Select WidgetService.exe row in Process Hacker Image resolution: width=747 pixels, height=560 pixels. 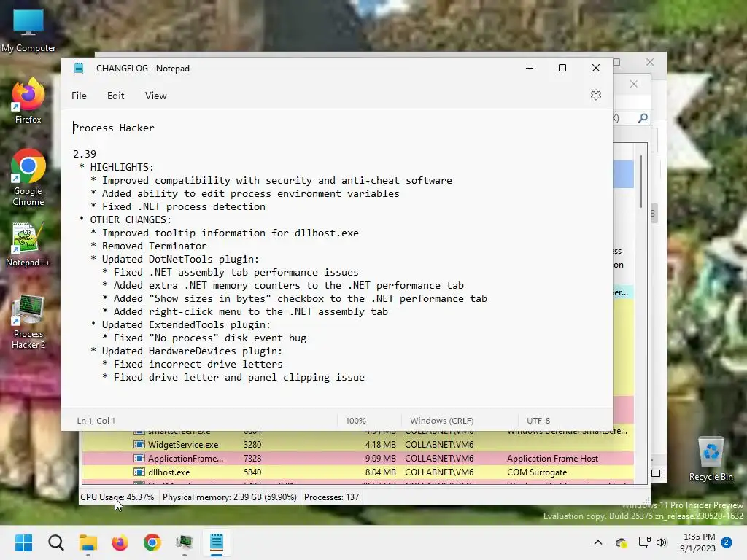tap(357, 445)
